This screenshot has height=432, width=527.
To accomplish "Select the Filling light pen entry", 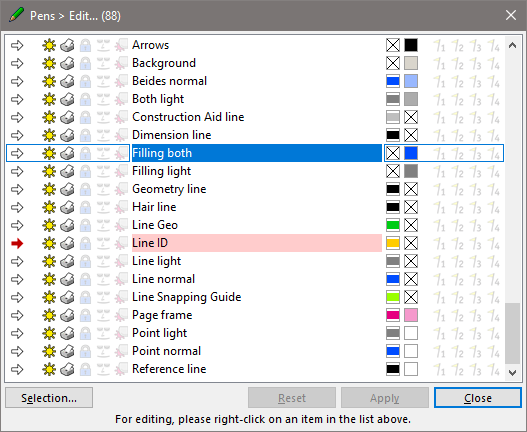I will click(x=257, y=171).
